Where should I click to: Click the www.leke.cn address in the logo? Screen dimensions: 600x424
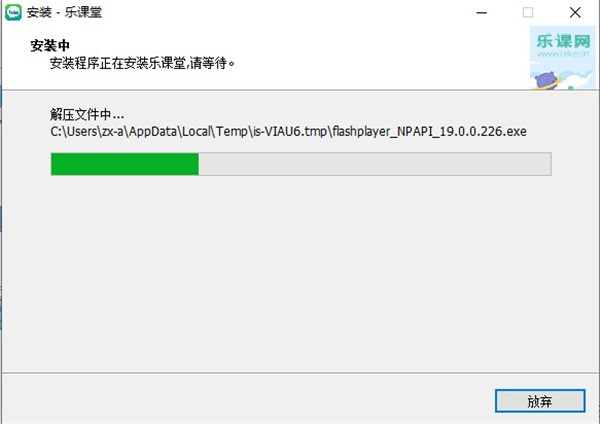[x=563, y=54]
